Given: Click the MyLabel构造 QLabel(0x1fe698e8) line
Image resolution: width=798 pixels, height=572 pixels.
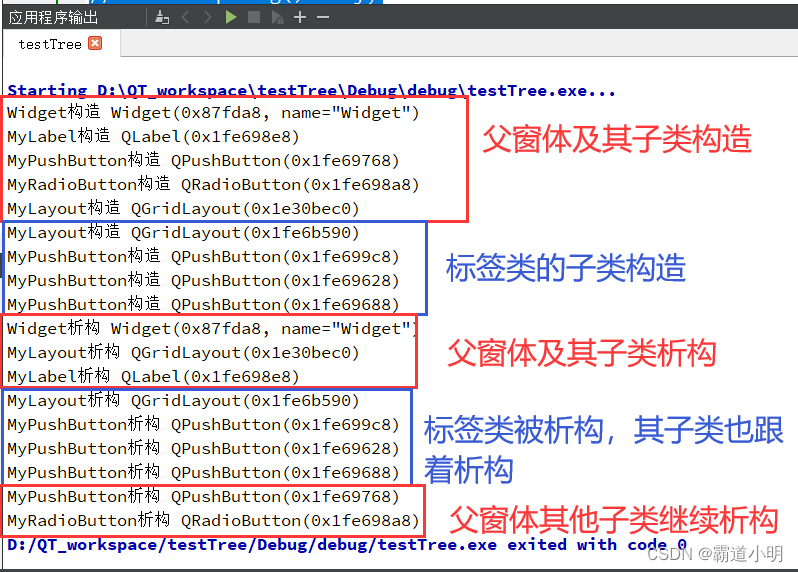Looking at the screenshot, I should point(153,136).
